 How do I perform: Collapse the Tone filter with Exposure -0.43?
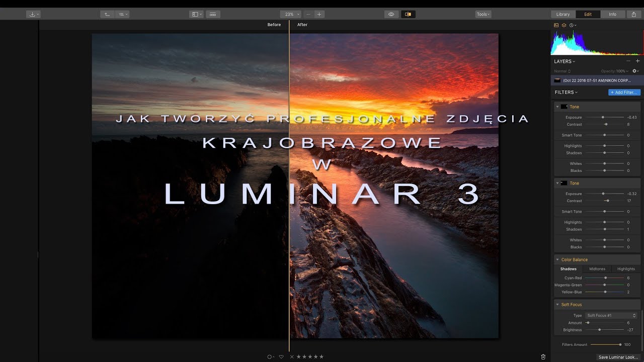coord(557,107)
